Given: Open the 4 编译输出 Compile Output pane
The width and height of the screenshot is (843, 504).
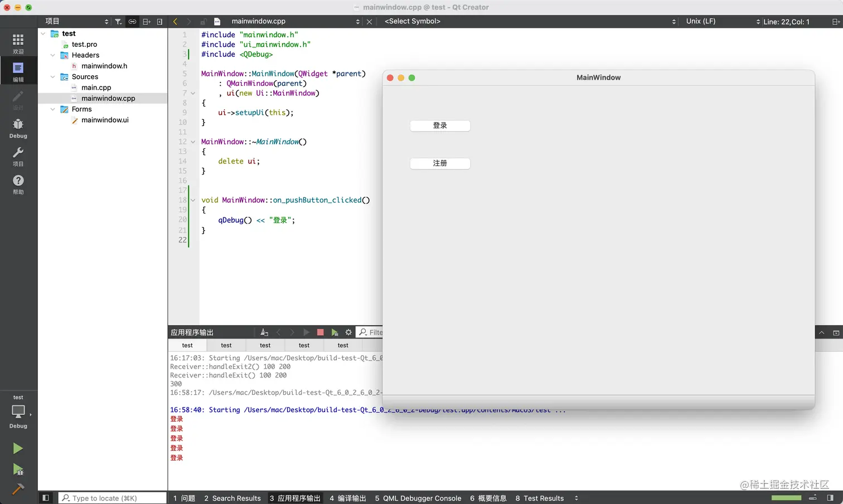Looking at the screenshot, I should click(348, 498).
